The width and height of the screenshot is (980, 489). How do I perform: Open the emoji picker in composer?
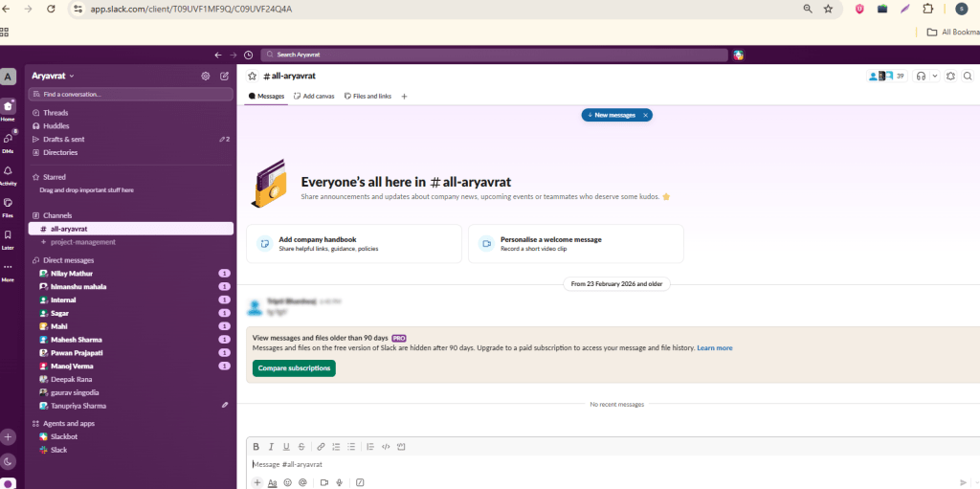tap(287, 482)
